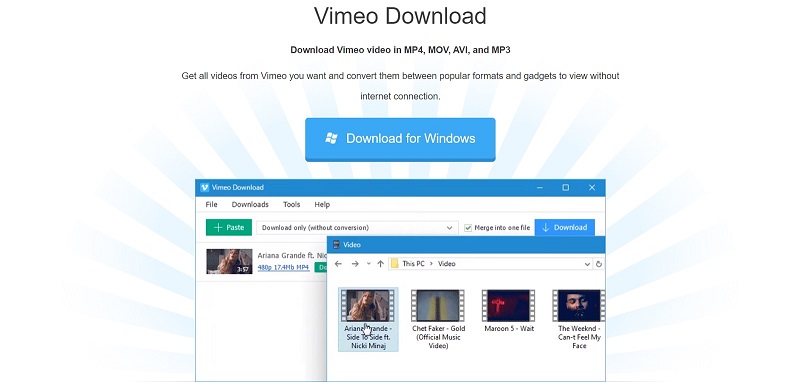The image size is (800, 382).
Task: Click the folder icon in the address bar
Action: click(394, 264)
